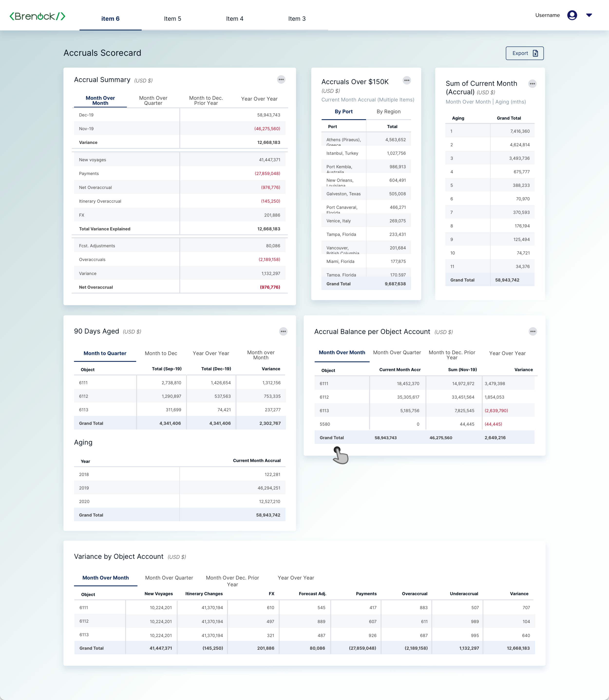
Task: Select Year Over Year in Variance by Object Account
Action: [296, 578]
